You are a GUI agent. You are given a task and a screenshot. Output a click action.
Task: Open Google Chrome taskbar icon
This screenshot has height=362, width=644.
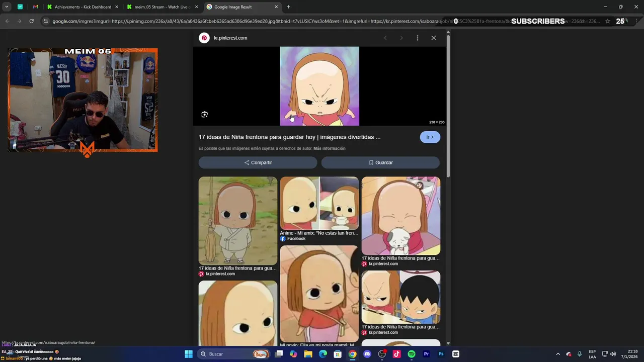point(353,354)
